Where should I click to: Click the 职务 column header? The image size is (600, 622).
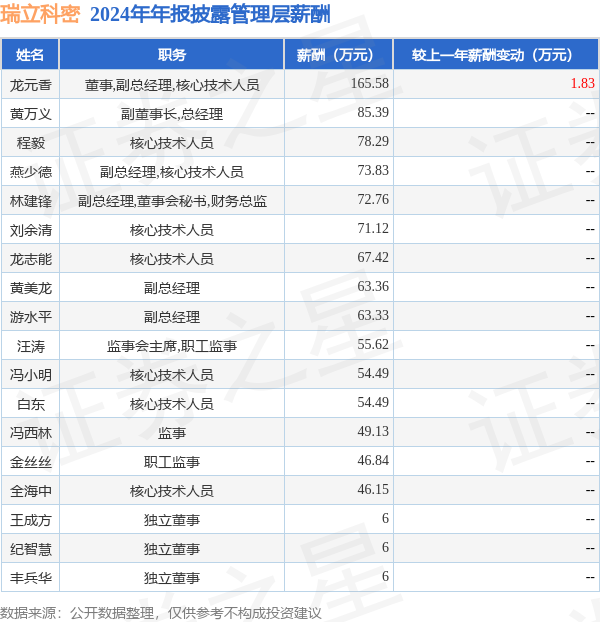172,55
